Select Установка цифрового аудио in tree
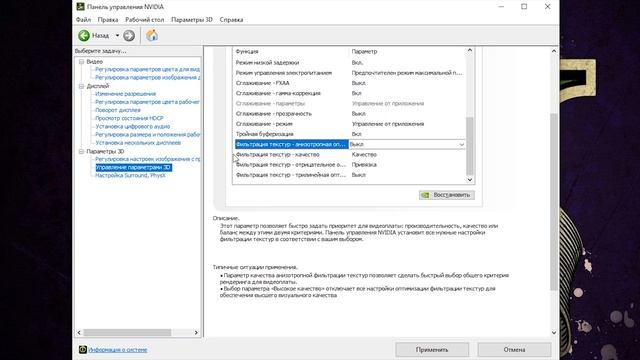The width and height of the screenshot is (640, 360). click(x=132, y=127)
